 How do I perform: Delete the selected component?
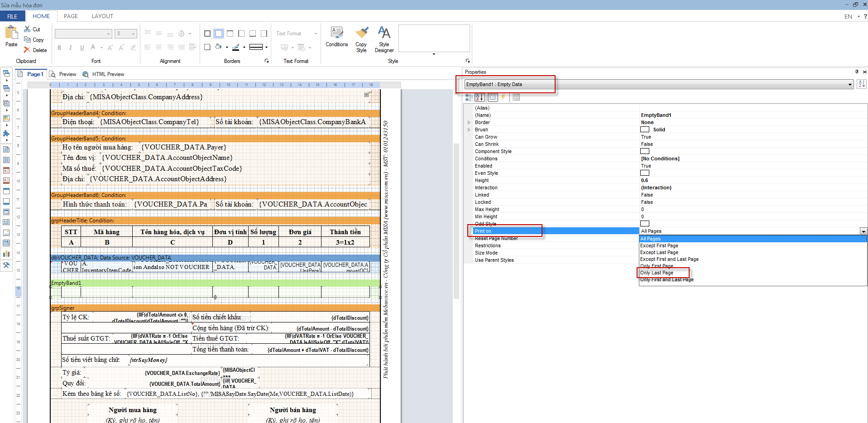pos(35,50)
